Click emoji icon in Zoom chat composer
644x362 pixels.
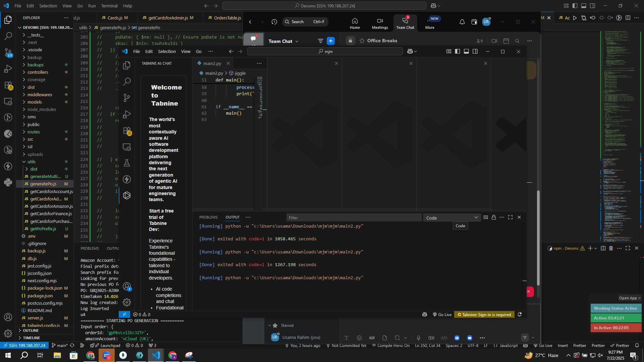click(x=359, y=338)
